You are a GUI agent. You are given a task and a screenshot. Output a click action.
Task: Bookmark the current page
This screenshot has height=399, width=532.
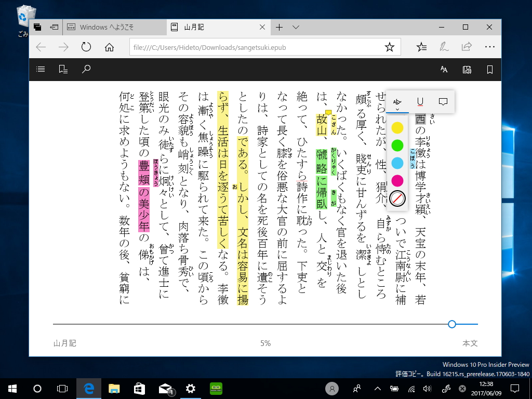(x=488, y=69)
